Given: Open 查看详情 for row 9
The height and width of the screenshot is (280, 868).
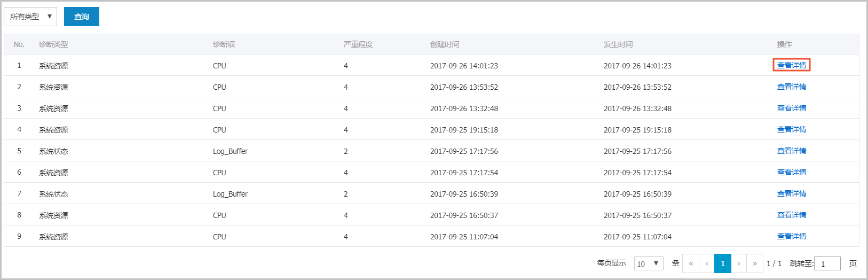Looking at the screenshot, I should click(x=792, y=236).
